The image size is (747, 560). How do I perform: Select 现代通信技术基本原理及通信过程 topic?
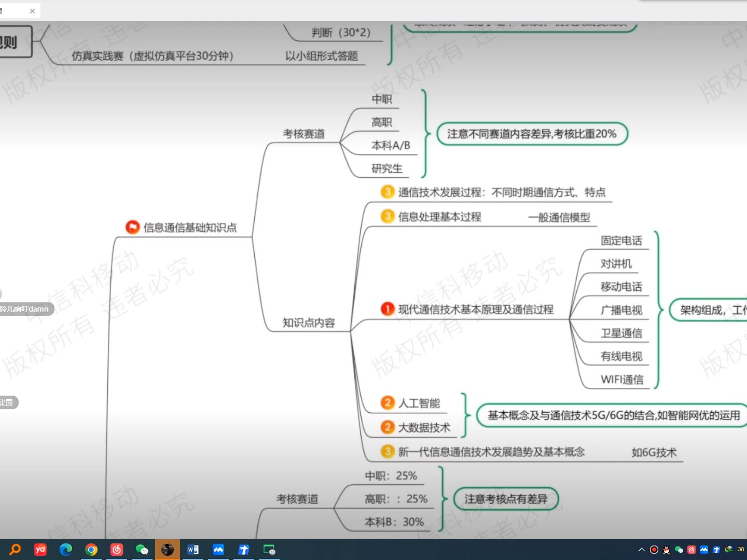pos(476,310)
